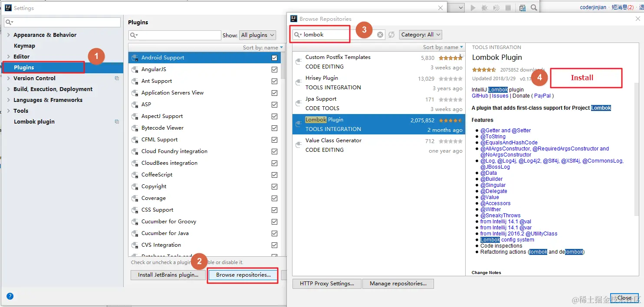Click the Version Control project-level icon
Viewport: 644px width, 307px height.
click(x=117, y=78)
